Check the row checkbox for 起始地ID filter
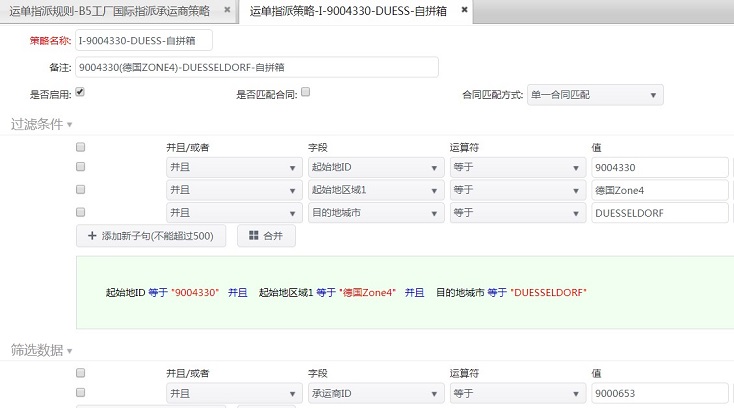Screen dimensions: 734x408 [81, 167]
